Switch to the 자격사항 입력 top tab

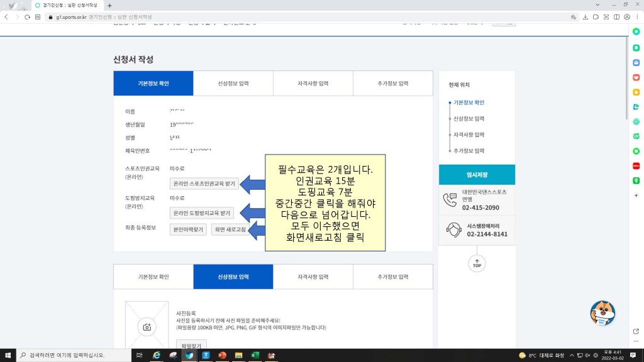pyautogui.click(x=313, y=83)
